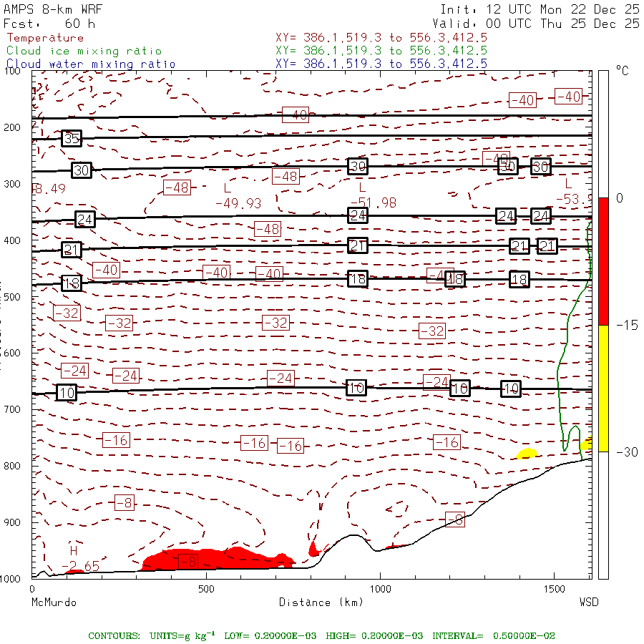
Task: Click the '300' pressure axis tick label
Action: point(12,184)
